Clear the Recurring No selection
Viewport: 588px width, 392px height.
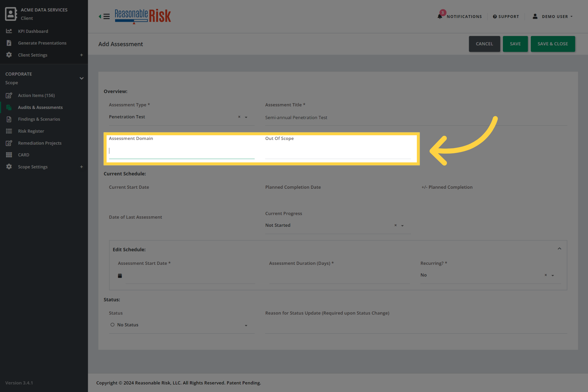[x=546, y=275]
